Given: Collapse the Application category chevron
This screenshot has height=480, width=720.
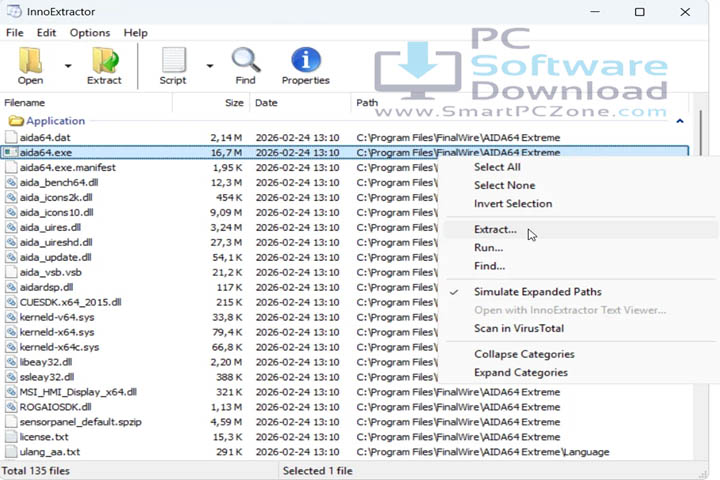Looking at the screenshot, I should tap(680, 121).
